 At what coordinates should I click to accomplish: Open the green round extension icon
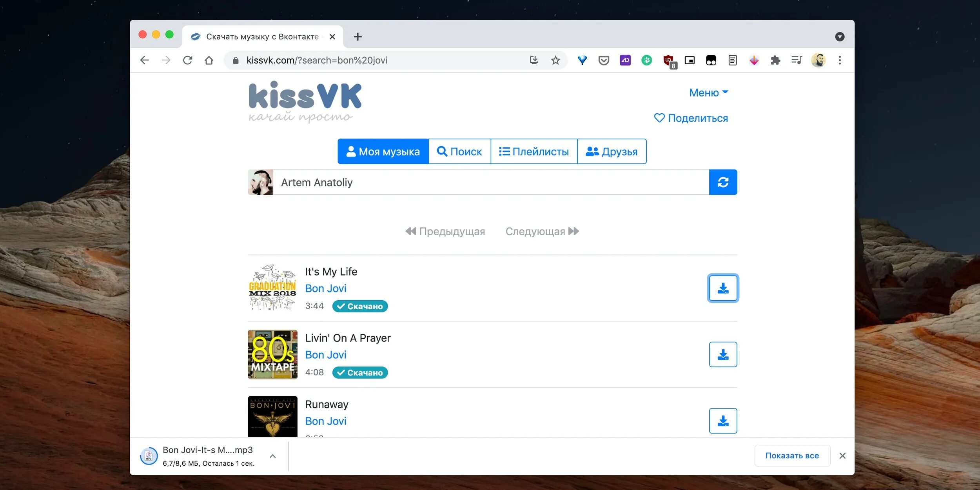[x=647, y=60]
